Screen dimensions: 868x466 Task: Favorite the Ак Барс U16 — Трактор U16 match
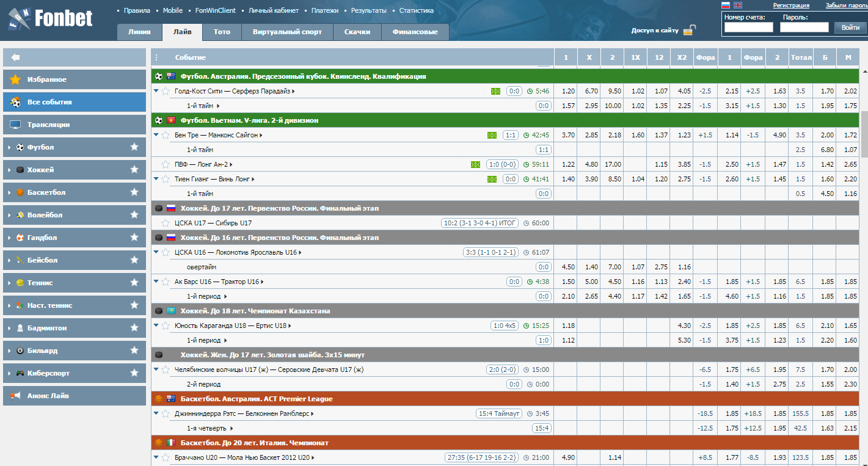[166, 282]
